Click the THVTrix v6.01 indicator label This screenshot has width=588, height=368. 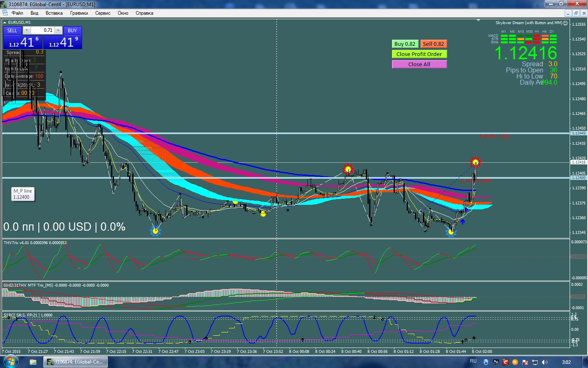click(x=35, y=243)
